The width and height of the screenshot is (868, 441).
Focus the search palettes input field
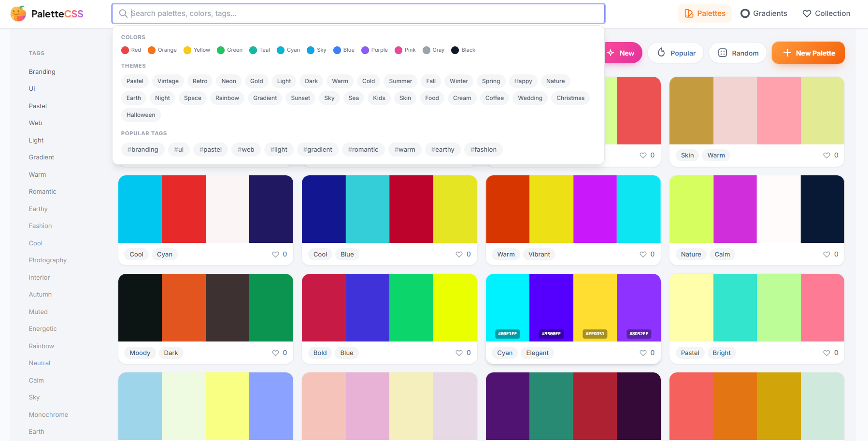[358, 14]
